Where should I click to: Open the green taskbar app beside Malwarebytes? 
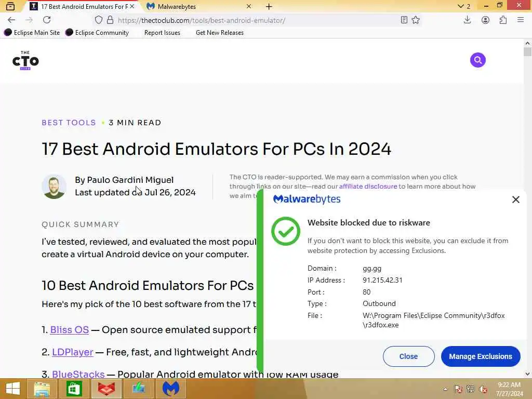click(x=138, y=389)
